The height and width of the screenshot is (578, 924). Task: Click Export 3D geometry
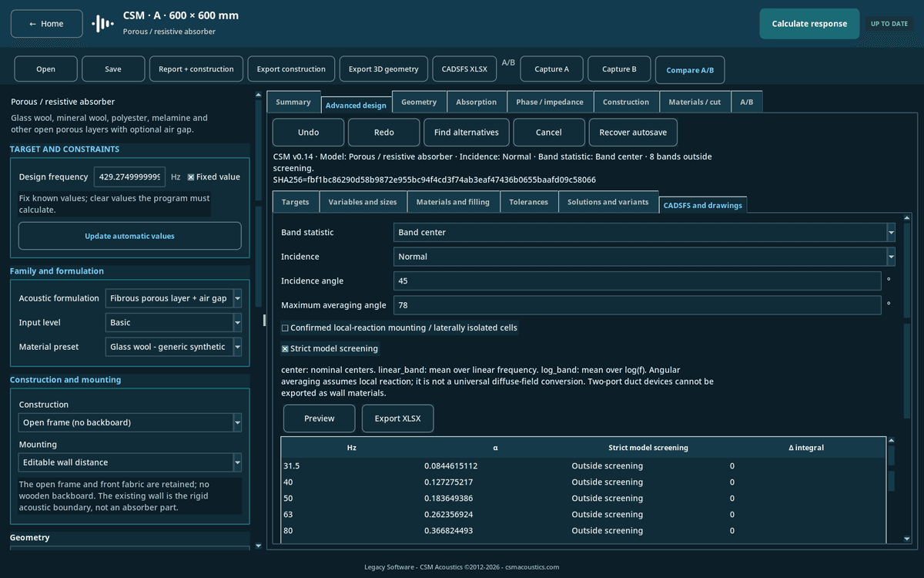point(383,69)
